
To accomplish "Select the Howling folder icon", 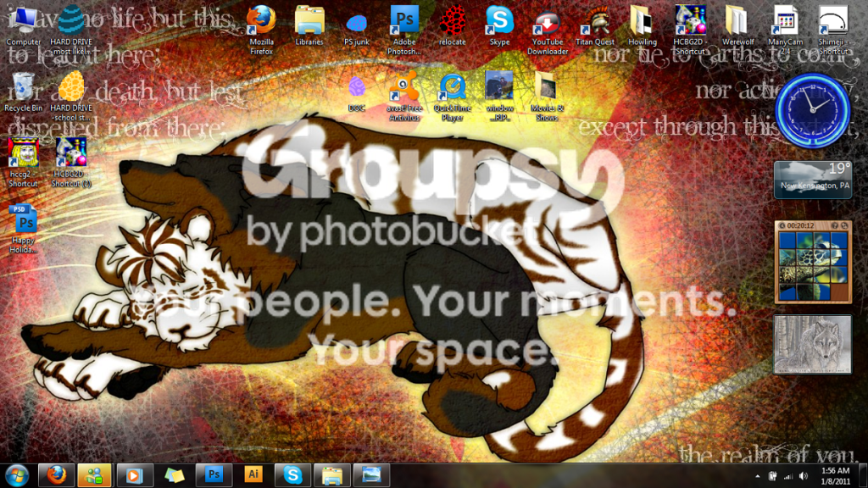I will coord(643,25).
